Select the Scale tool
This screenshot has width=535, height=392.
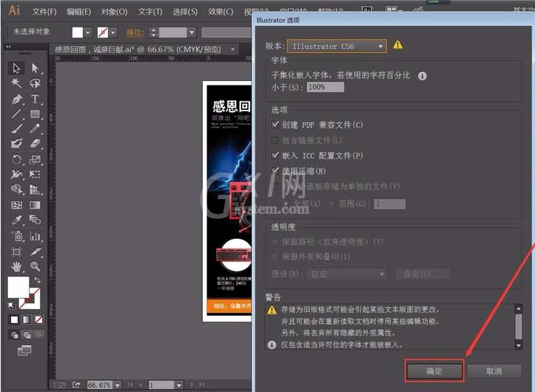pyautogui.click(x=35, y=159)
